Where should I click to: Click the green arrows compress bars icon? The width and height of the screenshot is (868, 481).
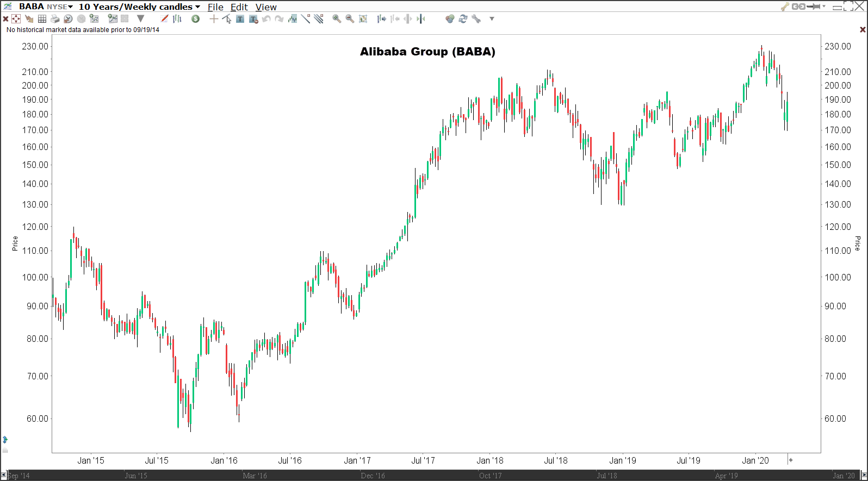(x=421, y=19)
